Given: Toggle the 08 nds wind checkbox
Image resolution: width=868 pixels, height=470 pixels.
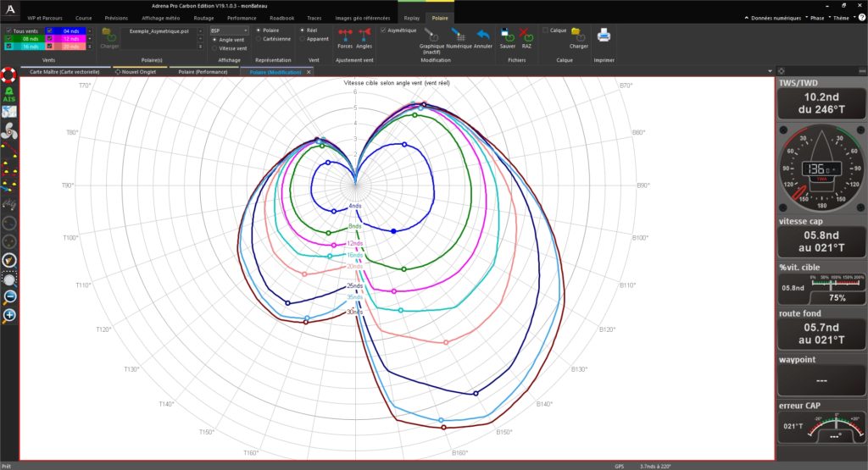Looking at the screenshot, I should (x=8, y=39).
